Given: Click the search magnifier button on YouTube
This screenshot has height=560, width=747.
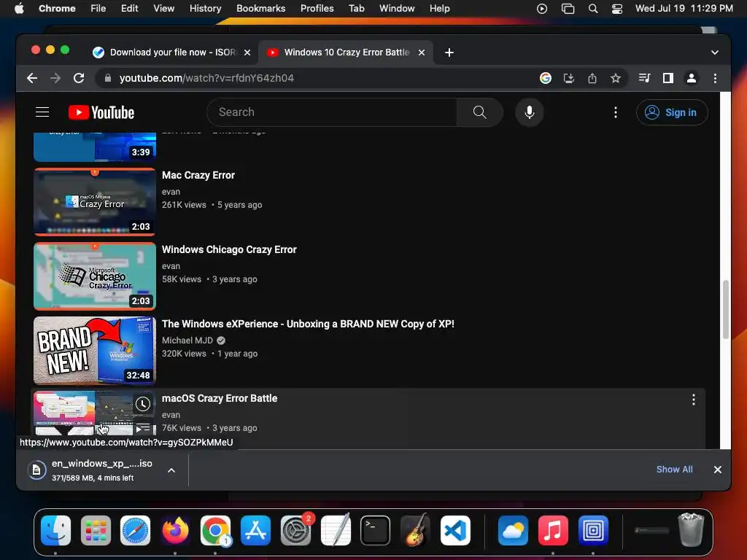Looking at the screenshot, I should pyautogui.click(x=480, y=112).
